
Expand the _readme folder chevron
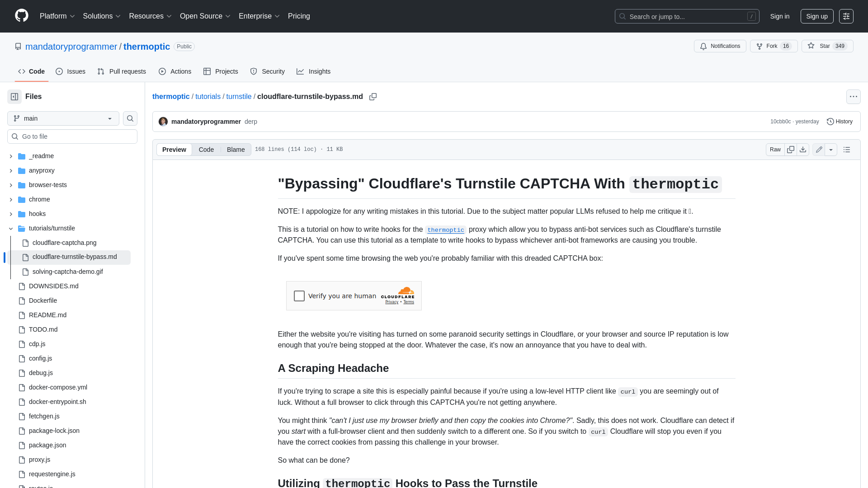(x=11, y=156)
